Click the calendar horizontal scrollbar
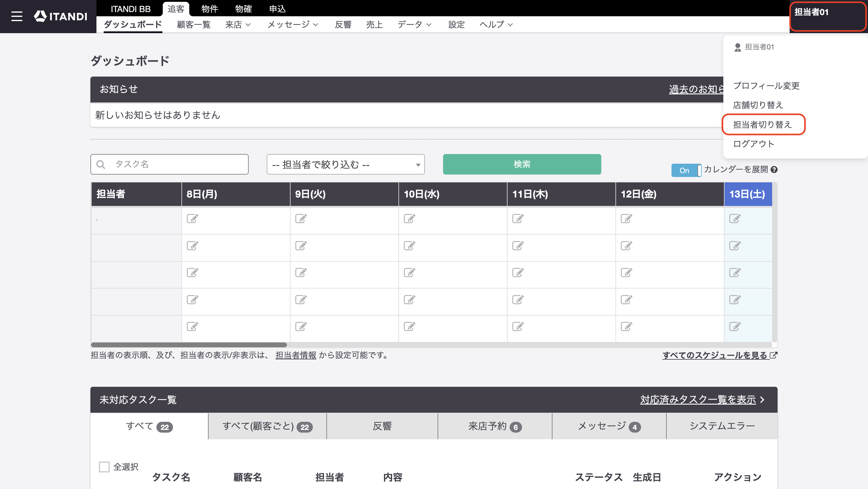The height and width of the screenshot is (489, 868). (189, 345)
